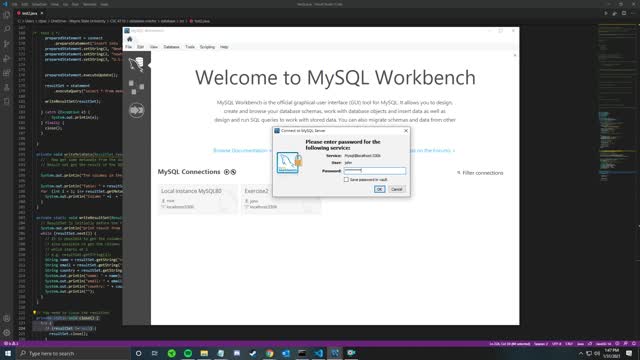The width and height of the screenshot is (640, 360).
Task: Open VS Code Run and Debug icon
Action: click(7, 58)
